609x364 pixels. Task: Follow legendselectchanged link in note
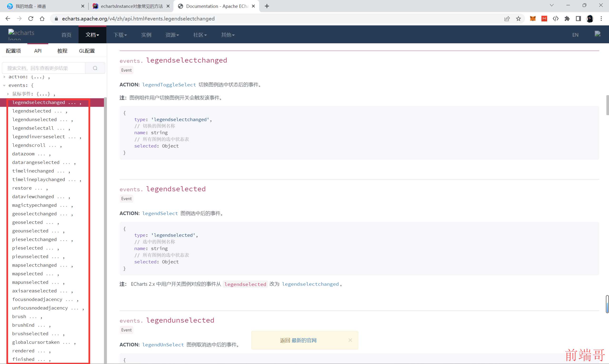[x=310, y=284]
